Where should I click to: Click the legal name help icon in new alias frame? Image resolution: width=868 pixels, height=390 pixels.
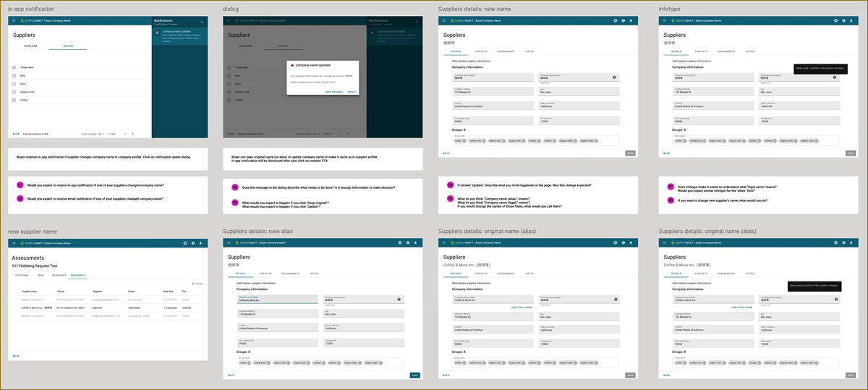click(397, 299)
